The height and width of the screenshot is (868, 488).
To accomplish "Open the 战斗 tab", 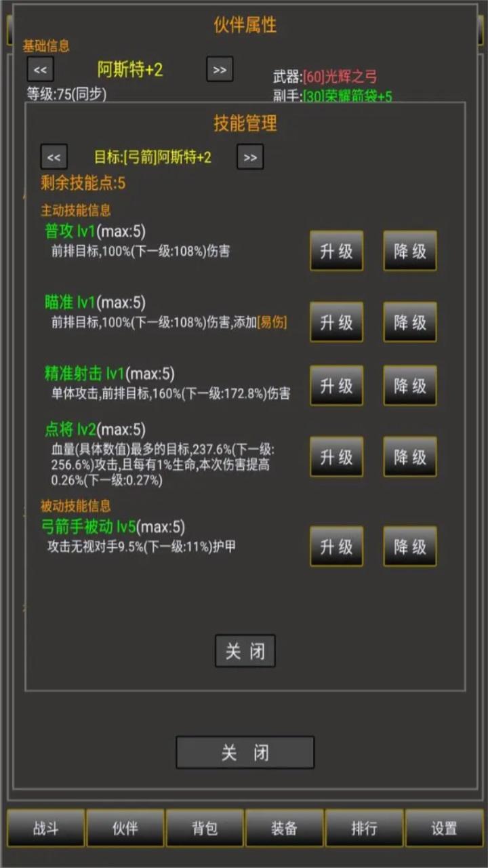I will click(x=46, y=828).
